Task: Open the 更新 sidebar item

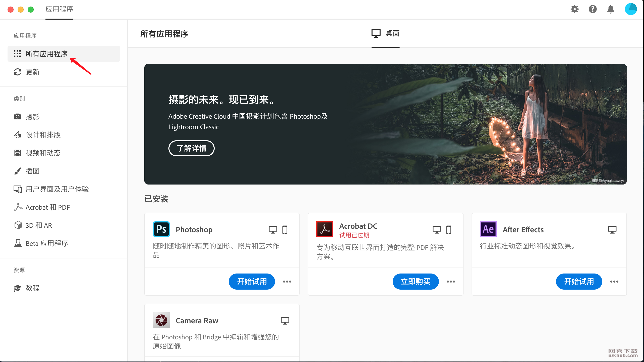Action: pos(64,72)
